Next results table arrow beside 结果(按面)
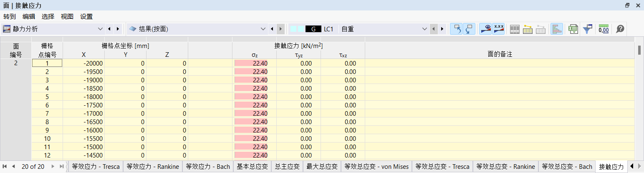This screenshot has width=644, height=173. (x=281, y=29)
